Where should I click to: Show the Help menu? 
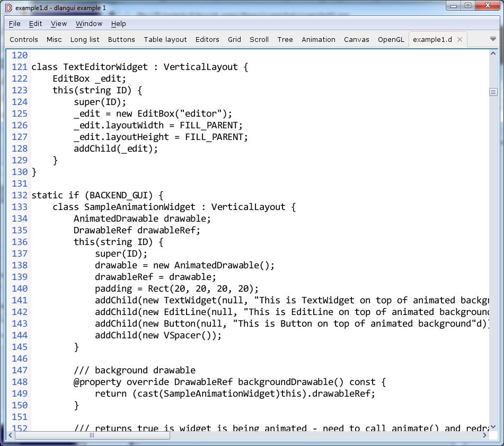pos(119,23)
